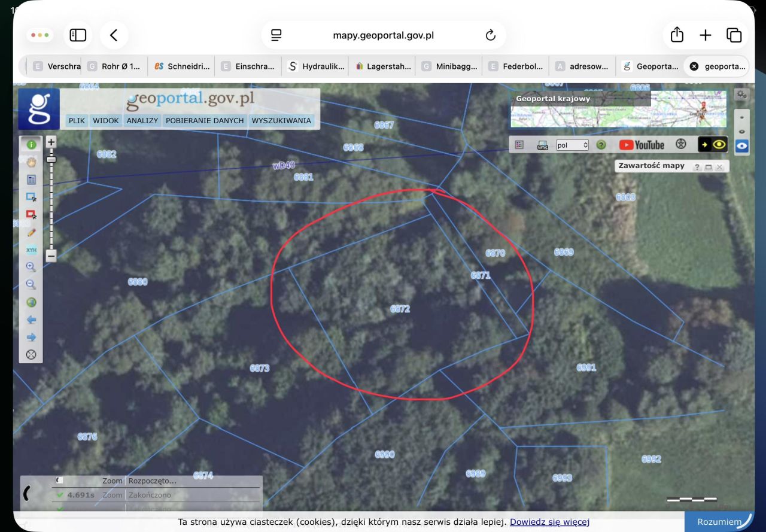Go back in browser history
This screenshot has width=766, height=532.
114,35
